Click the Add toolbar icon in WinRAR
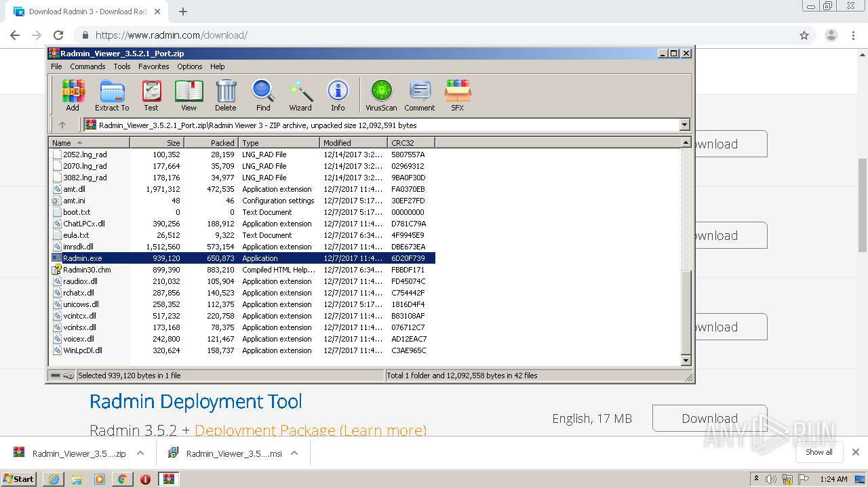The width and height of the screenshot is (868, 488). click(73, 95)
